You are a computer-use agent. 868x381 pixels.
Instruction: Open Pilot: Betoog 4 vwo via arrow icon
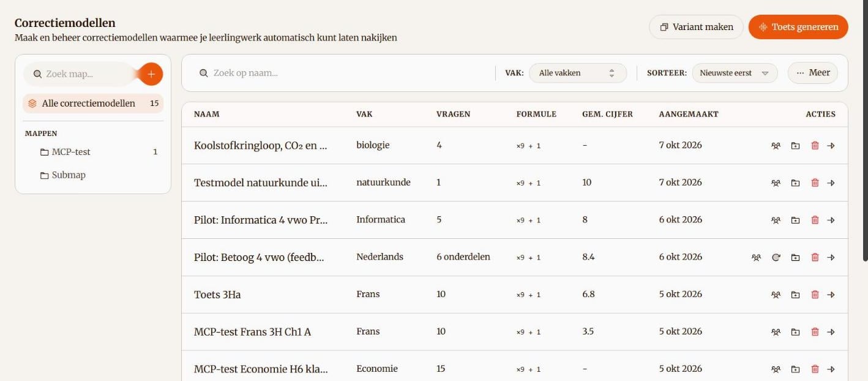tap(831, 258)
